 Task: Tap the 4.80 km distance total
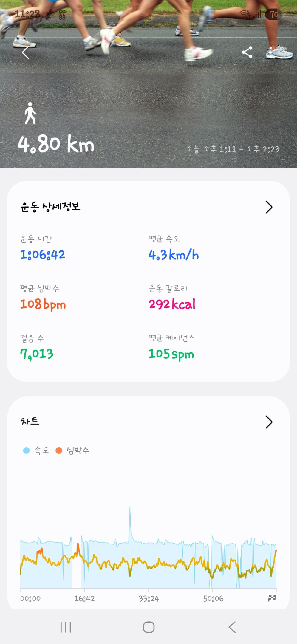56,144
